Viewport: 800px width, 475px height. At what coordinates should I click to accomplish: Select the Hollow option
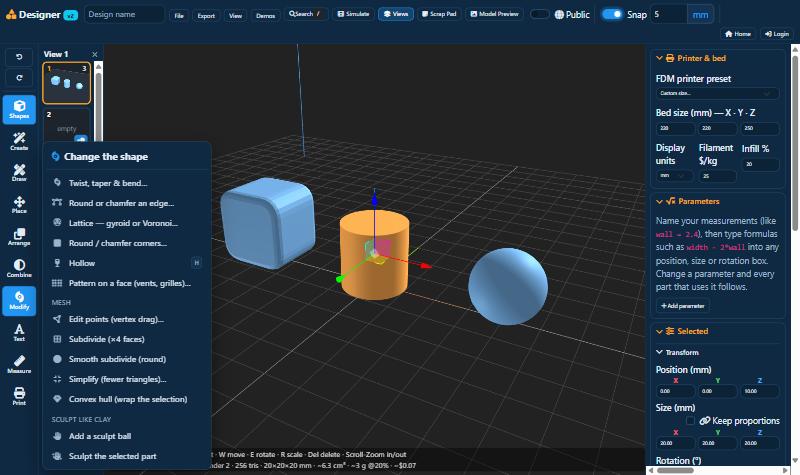click(127, 263)
